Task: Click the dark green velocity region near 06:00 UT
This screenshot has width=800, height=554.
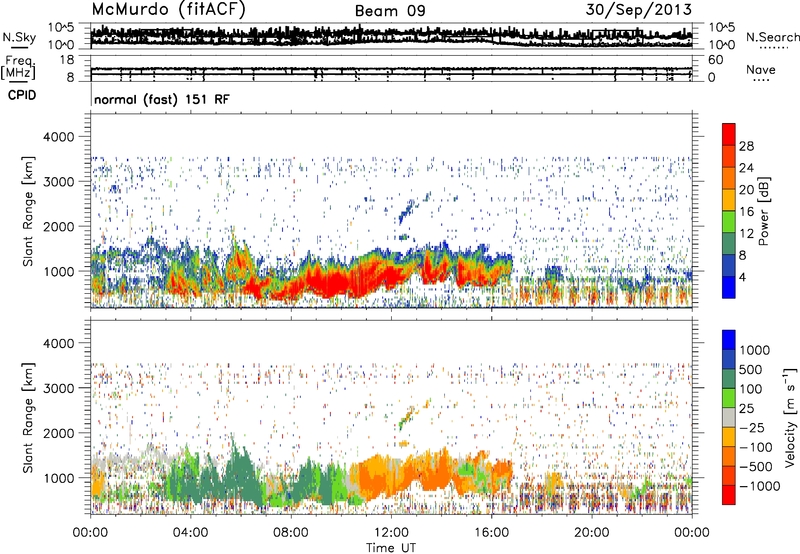Action: pos(237,474)
